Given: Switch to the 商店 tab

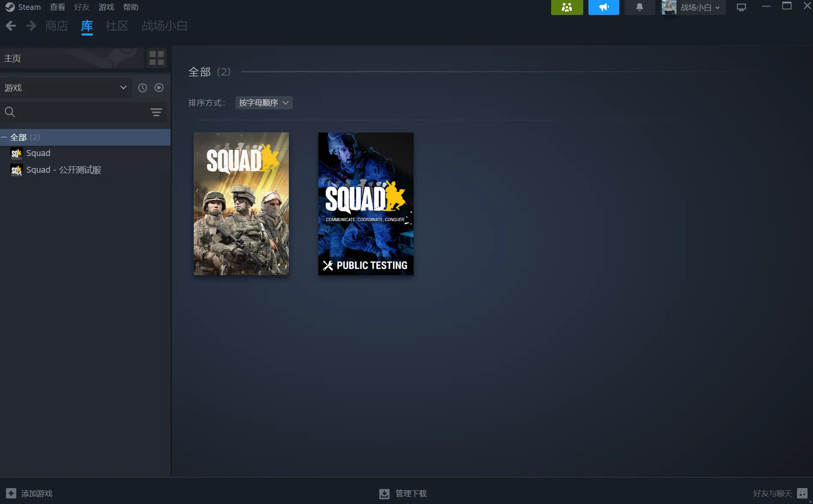Looking at the screenshot, I should point(57,26).
